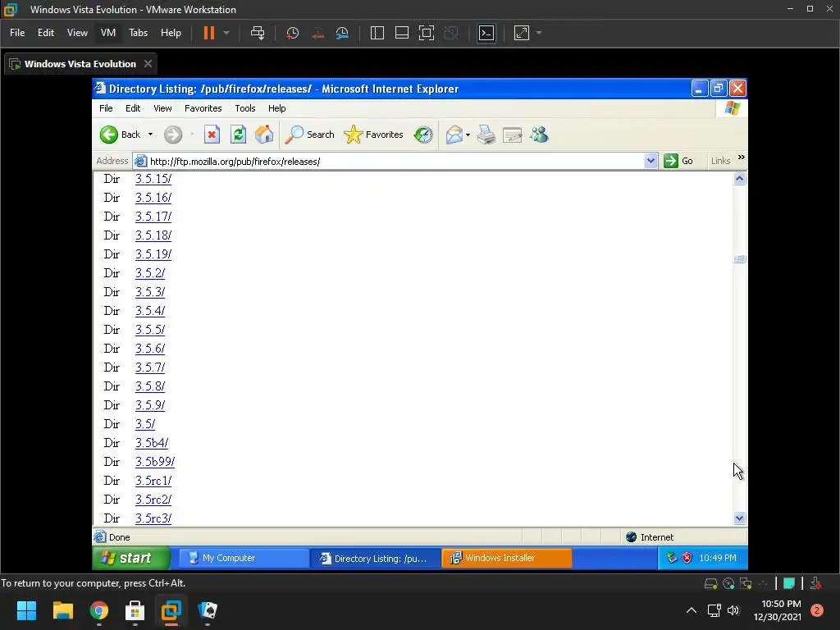
Task: Open Solitaire app on host taskbar
Action: point(208,610)
